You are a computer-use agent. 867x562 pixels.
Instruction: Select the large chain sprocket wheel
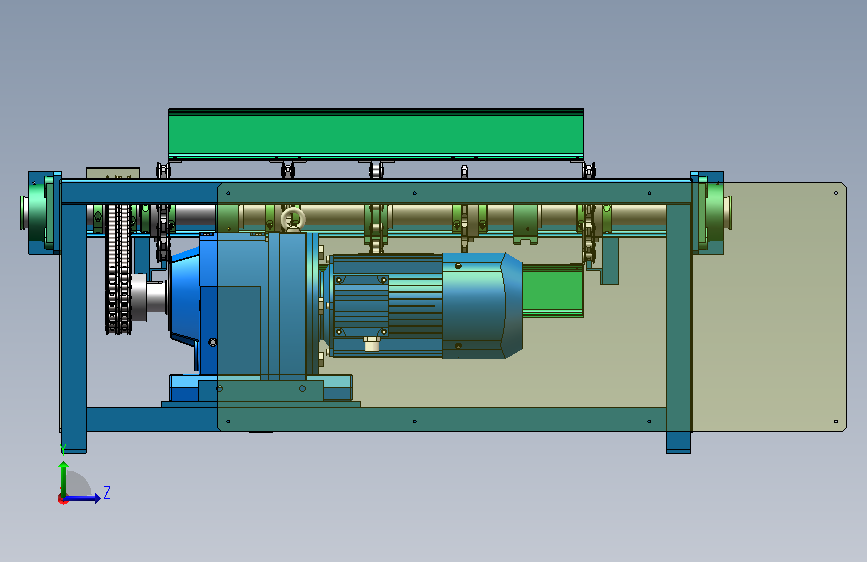point(118,269)
